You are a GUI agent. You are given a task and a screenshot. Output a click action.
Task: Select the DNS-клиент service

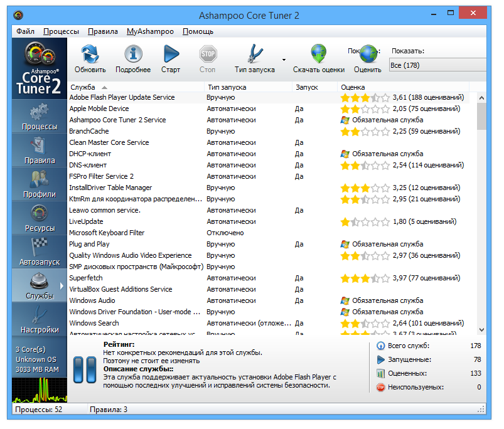269,165
